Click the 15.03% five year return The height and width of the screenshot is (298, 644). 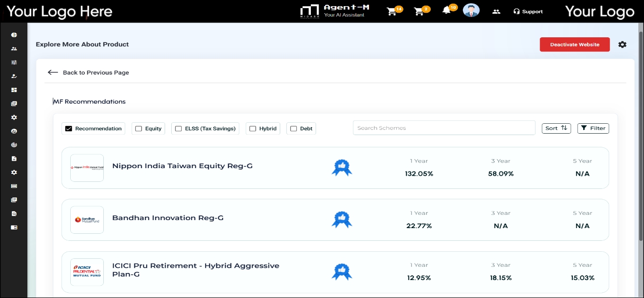point(583,278)
